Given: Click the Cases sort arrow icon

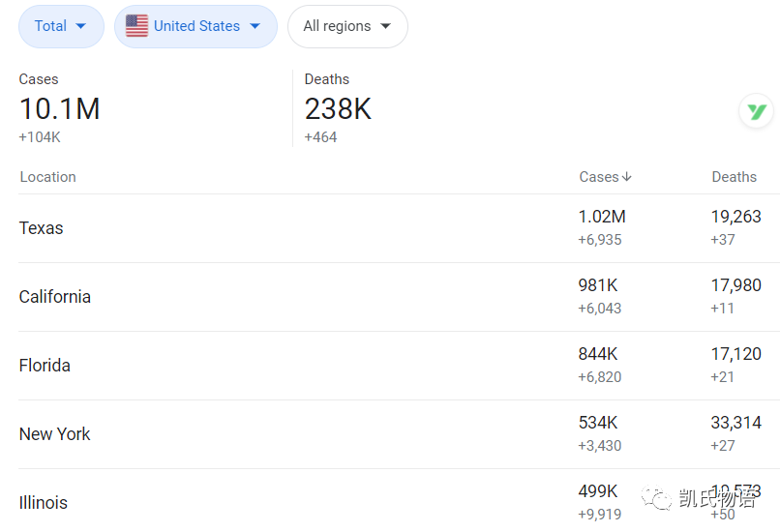Looking at the screenshot, I should [627, 176].
